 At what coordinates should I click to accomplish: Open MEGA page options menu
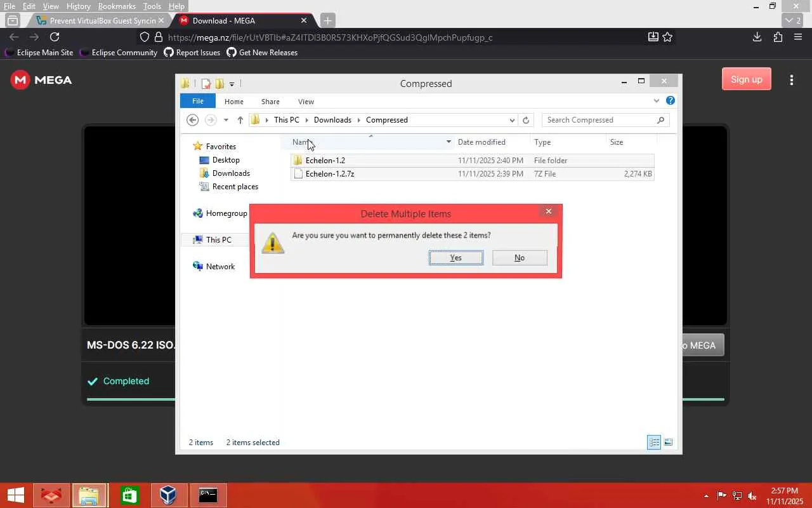[x=791, y=80]
